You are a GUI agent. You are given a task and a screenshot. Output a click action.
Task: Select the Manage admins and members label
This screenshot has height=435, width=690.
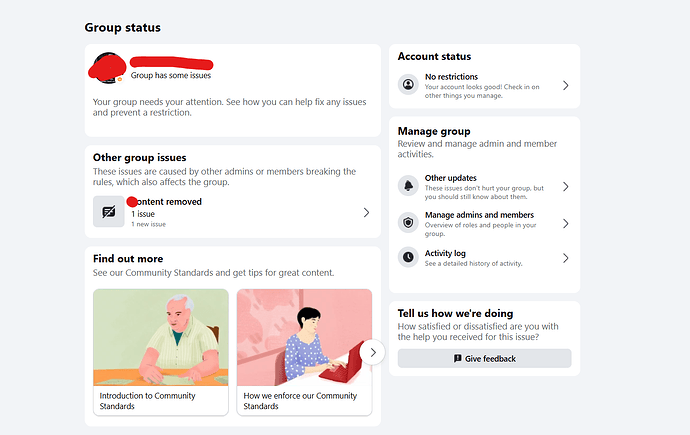(479, 215)
